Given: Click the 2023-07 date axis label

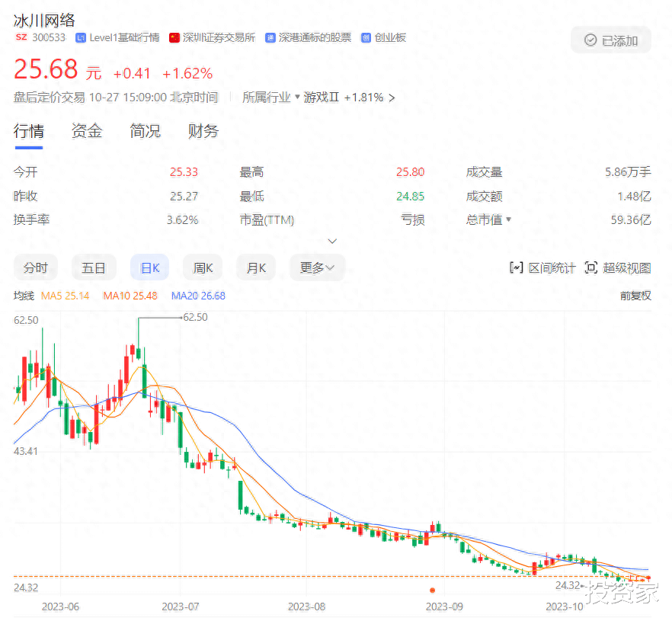Looking at the screenshot, I should pyautogui.click(x=181, y=607).
